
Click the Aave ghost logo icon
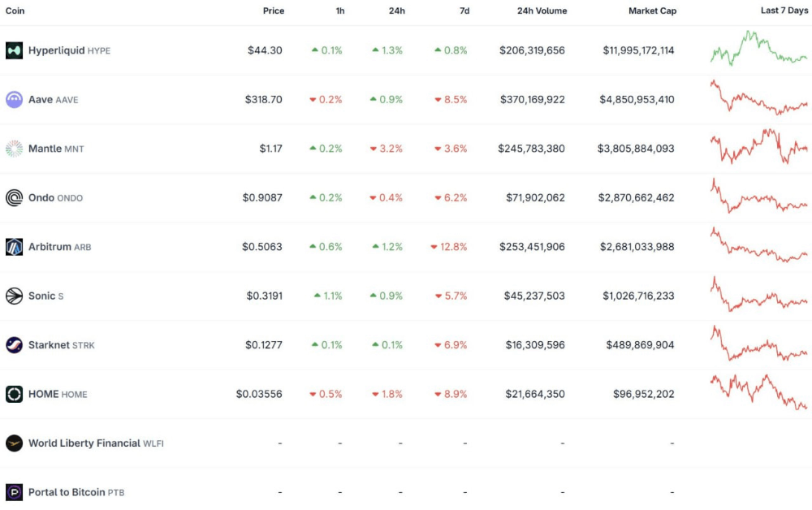pos(14,100)
